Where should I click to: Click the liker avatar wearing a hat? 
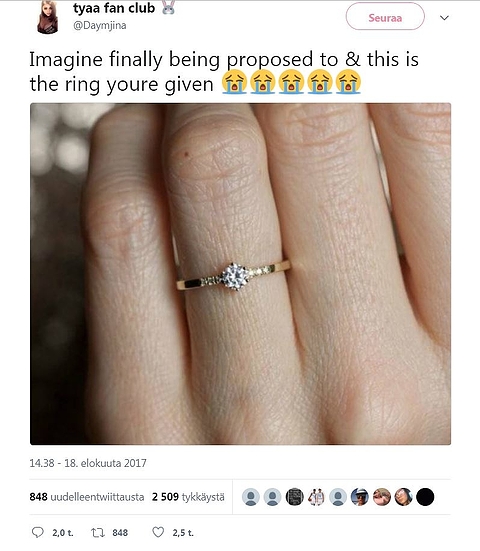tap(359, 497)
